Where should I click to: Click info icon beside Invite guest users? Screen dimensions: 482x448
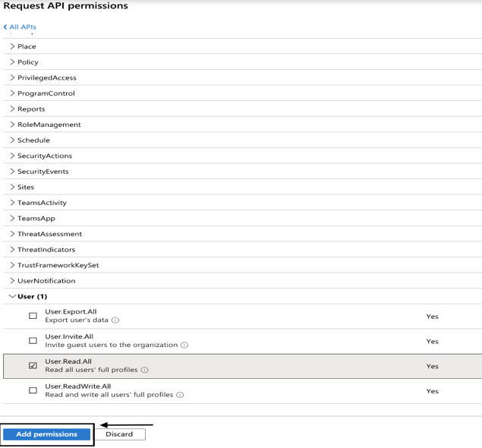(x=184, y=345)
